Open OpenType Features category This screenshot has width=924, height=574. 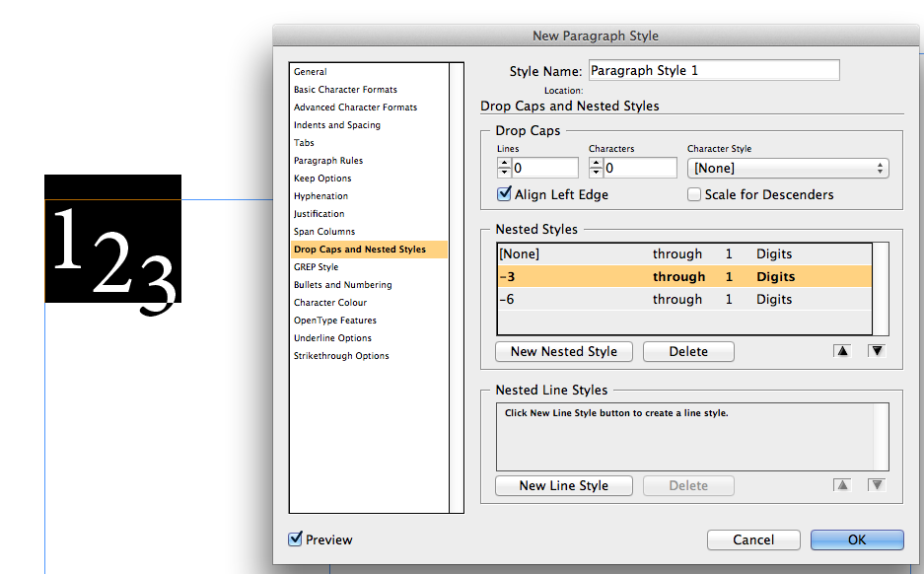click(x=334, y=320)
